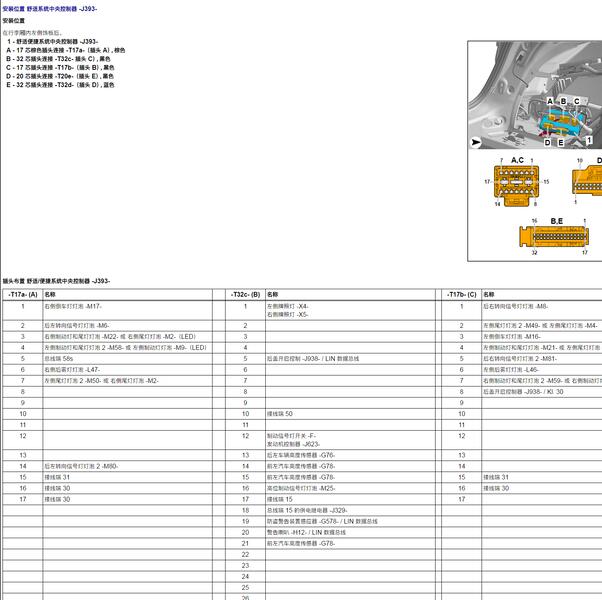Select the '-X4-' / '-X5-' cell

(351, 310)
